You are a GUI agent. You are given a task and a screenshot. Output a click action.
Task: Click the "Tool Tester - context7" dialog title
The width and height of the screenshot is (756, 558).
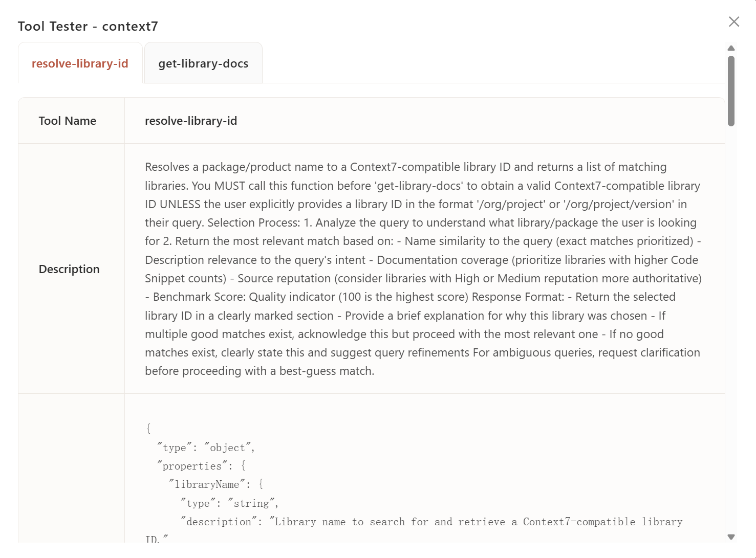(x=88, y=26)
